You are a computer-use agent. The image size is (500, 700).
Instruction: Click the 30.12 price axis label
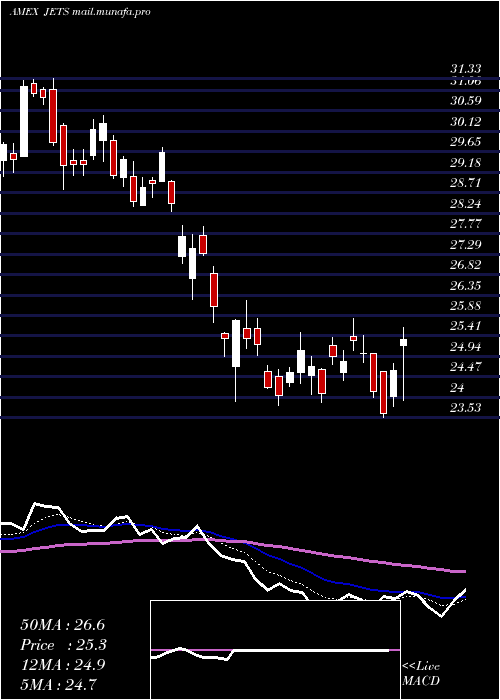pyautogui.click(x=465, y=121)
